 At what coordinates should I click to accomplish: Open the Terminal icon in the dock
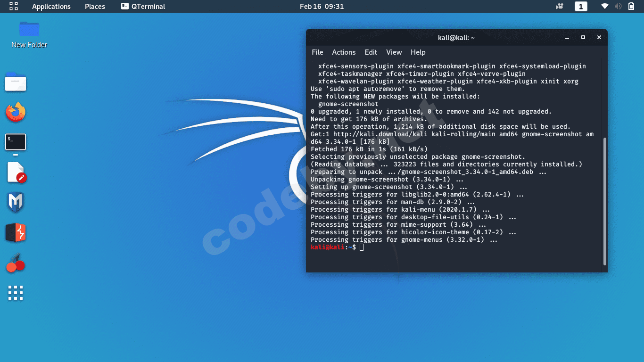click(16, 142)
